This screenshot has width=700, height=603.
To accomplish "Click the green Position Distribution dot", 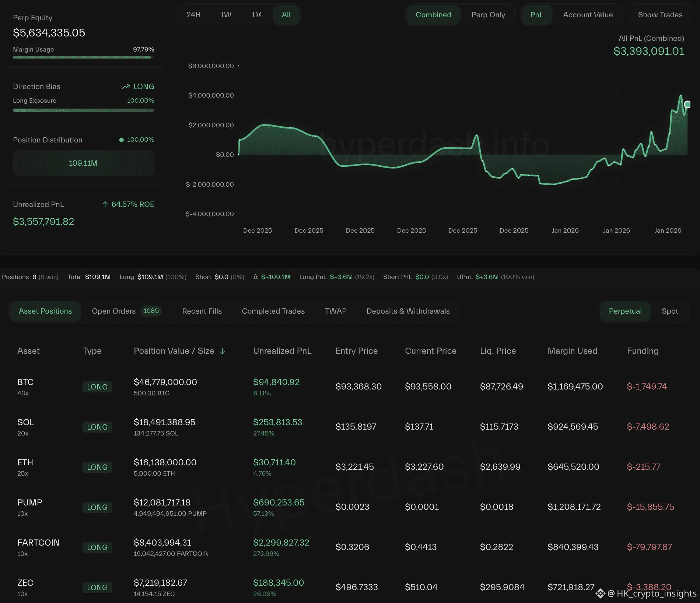I will 121,140.
